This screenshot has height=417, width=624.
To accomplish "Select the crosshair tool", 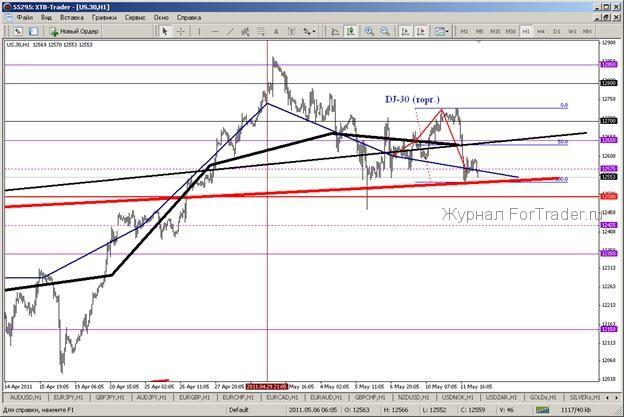I will point(180,31).
